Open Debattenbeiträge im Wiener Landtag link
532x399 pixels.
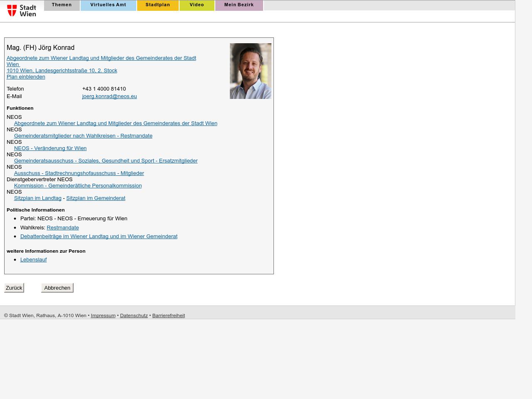coord(99,236)
